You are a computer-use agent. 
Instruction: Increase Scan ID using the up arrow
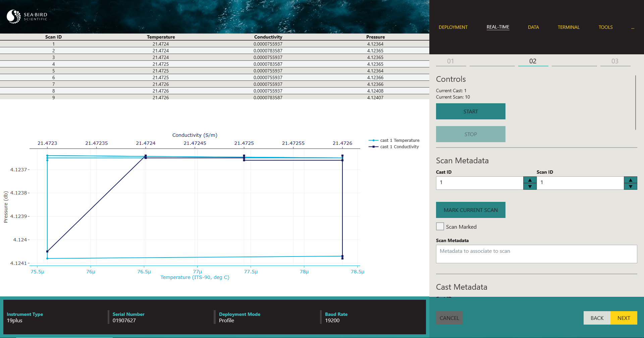pos(630,180)
